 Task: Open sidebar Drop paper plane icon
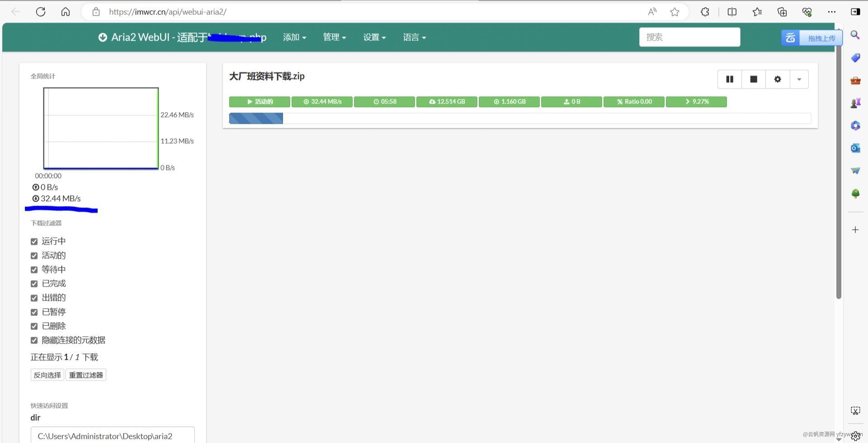tap(855, 171)
